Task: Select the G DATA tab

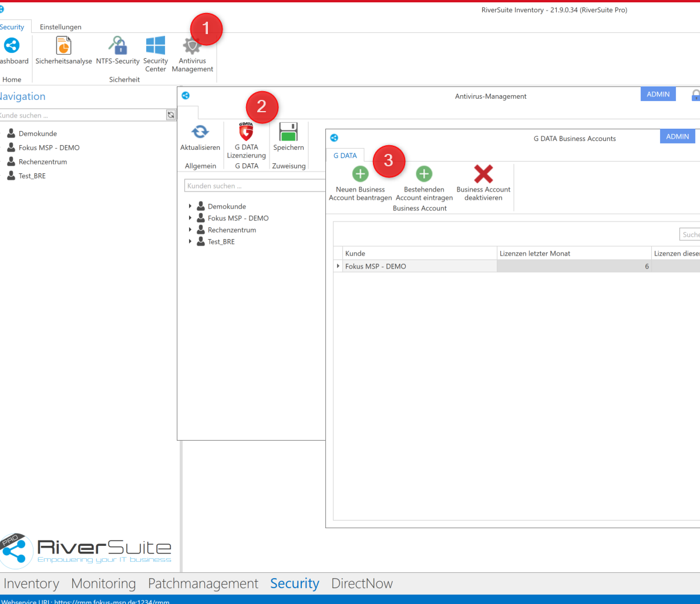Action: tap(345, 156)
